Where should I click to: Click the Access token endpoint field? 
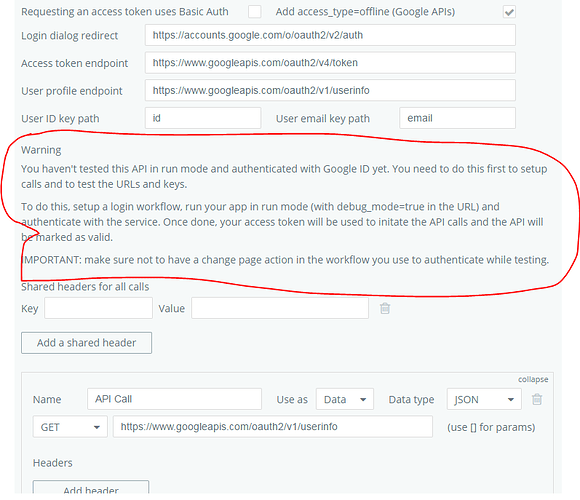(330, 63)
